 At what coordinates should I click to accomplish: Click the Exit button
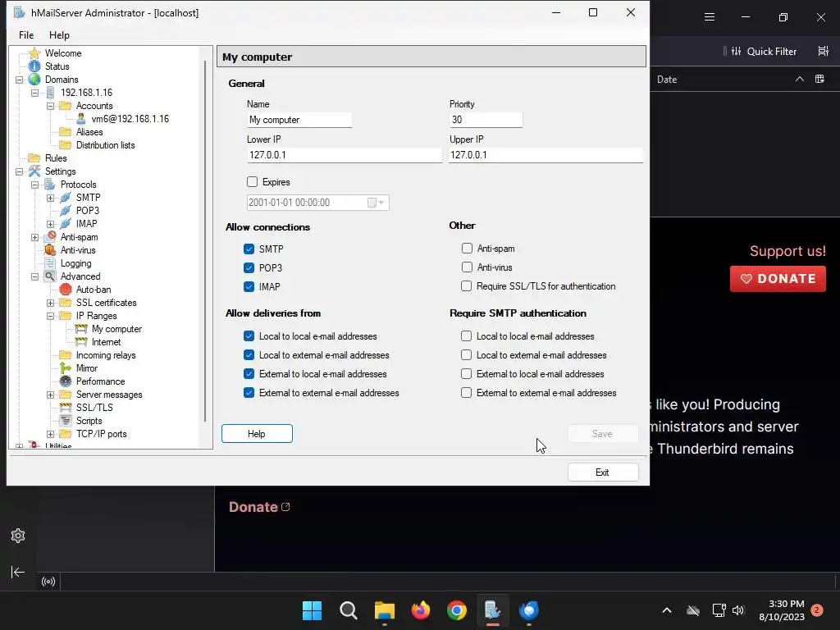[603, 472]
